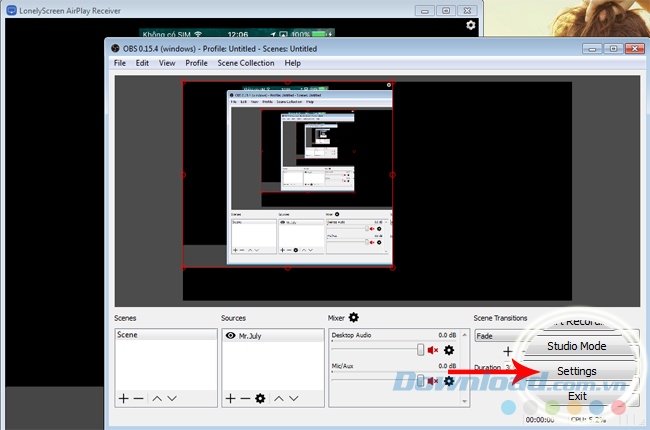Mute the Mic/Aux channel
This screenshot has width=650, height=430.
coord(433,381)
